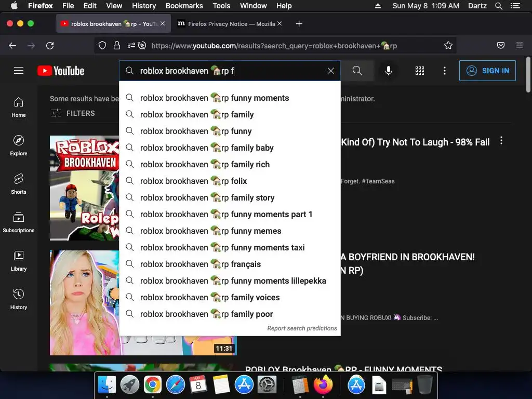Choose suggestion 'rp family rich'

pos(230,165)
